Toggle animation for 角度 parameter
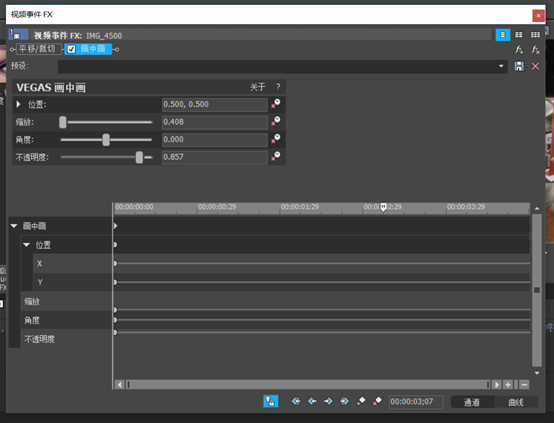The image size is (554, 423). tap(276, 139)
